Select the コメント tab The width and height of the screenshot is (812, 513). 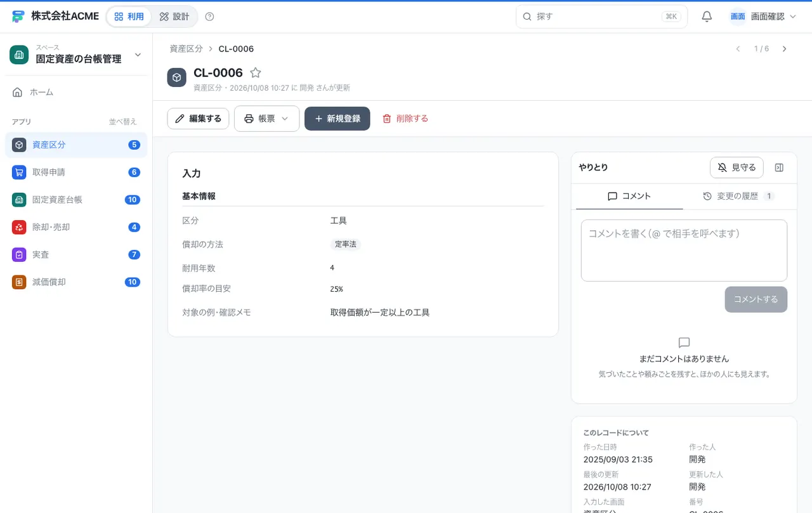pyautogui.click(x=629, y=197)
